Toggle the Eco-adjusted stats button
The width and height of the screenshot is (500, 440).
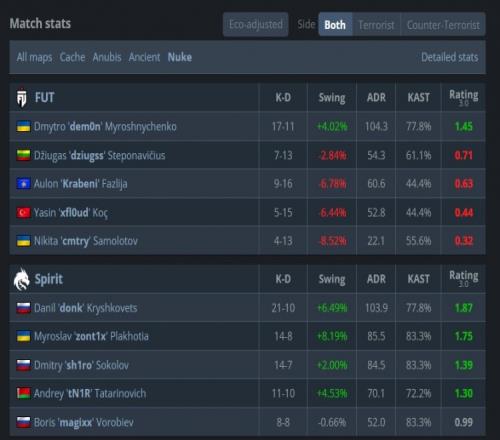pyautogui.click(x=256, y=24)
